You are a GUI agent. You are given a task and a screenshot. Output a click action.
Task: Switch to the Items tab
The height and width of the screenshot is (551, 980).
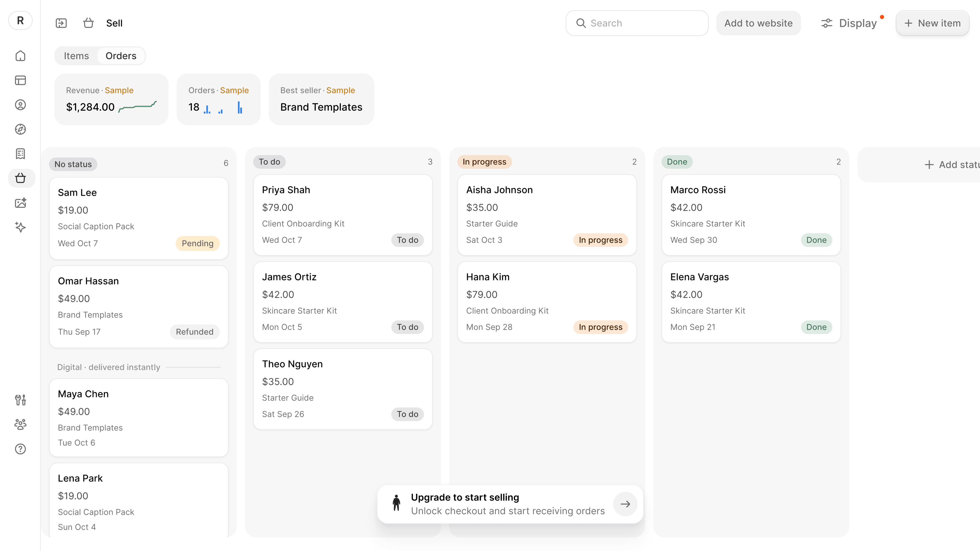(x=76, y=56)
